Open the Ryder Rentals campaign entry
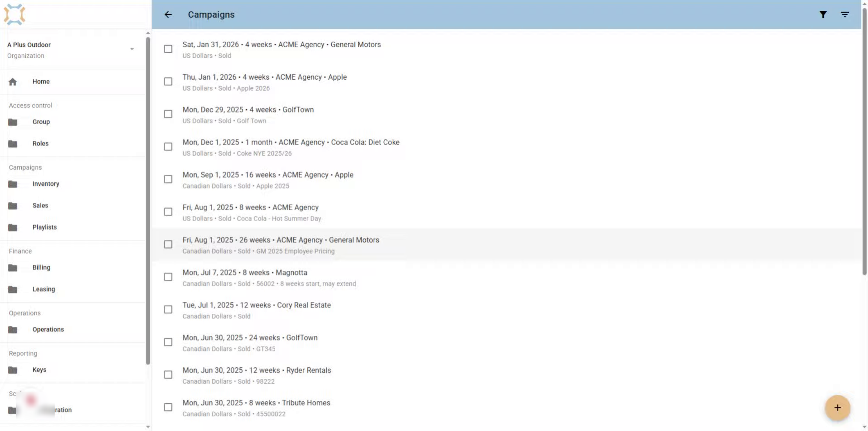This screenshot has width=868, height=431. 506,375
